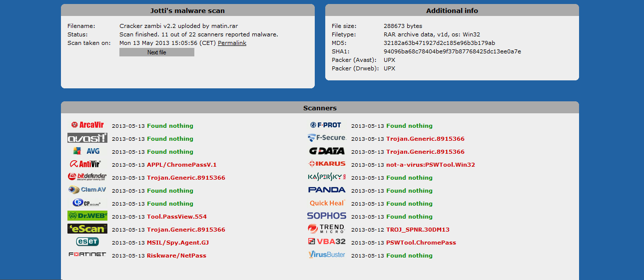Screen dimensions: 644x280
Task: Click the Packer (Avast) UPX value
Action: click(x=389, y=60)
